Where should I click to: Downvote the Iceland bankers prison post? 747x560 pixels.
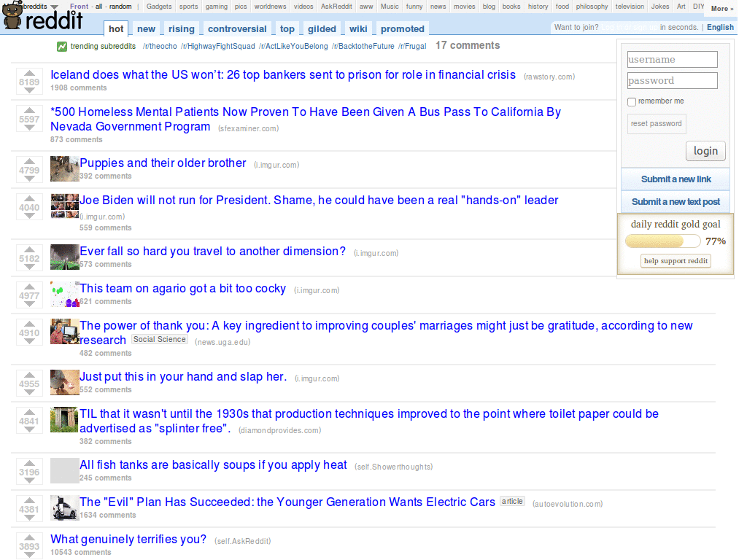(x=29, y=90)
